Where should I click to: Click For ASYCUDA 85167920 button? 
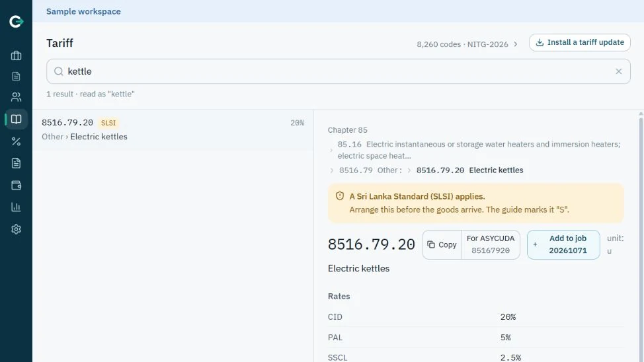491,244
